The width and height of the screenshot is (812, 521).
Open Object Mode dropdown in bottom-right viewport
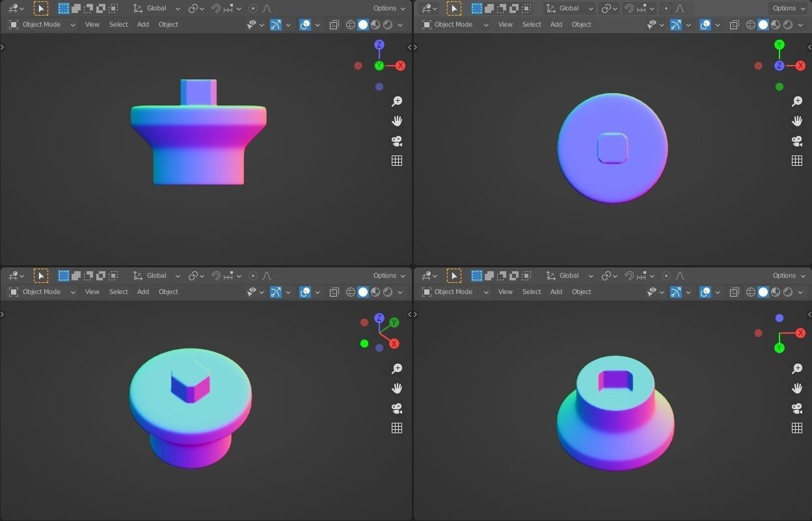click(455, 292)
